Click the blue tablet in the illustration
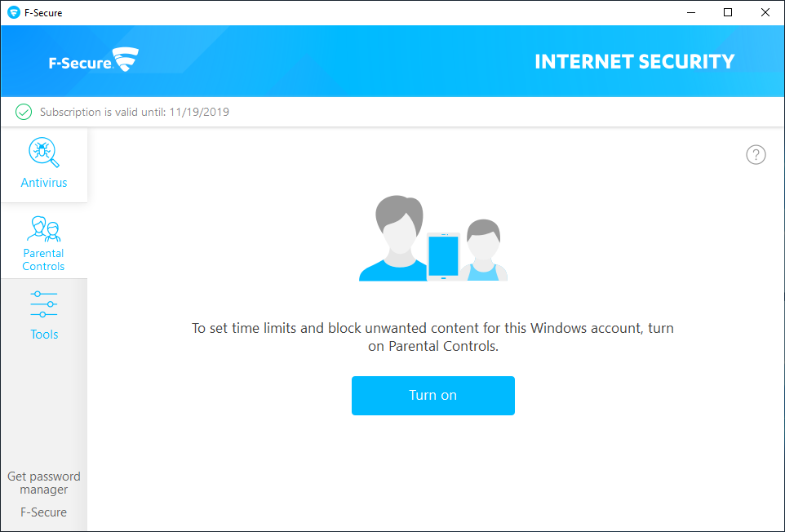Screen dimensions: 785x532 tap(443, 255)
